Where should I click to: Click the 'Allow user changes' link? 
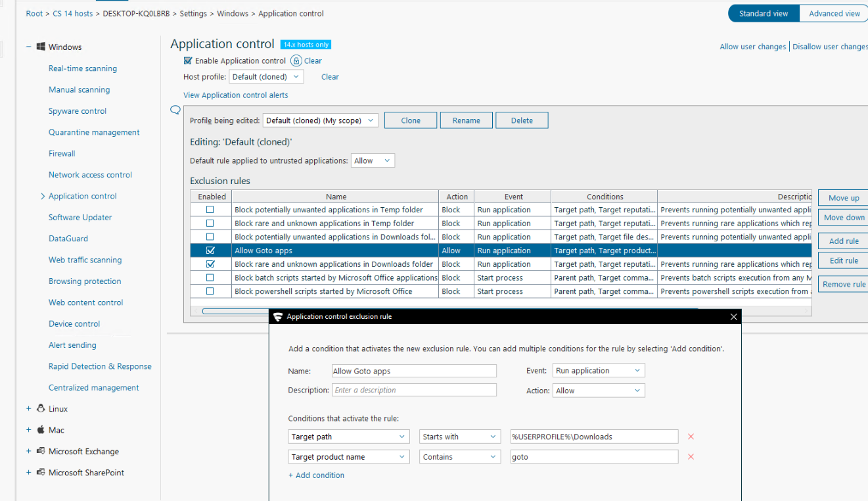pos(753,47)
